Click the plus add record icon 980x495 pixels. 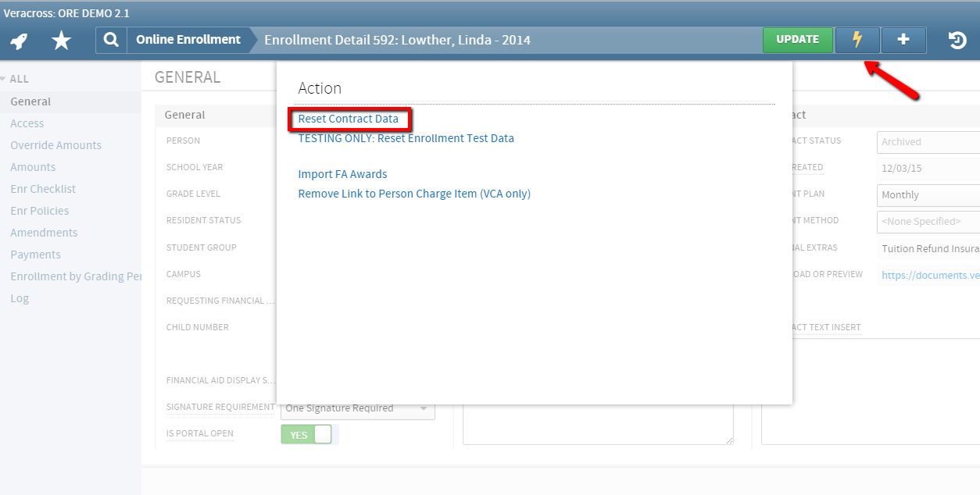click(x=903, y=40)
